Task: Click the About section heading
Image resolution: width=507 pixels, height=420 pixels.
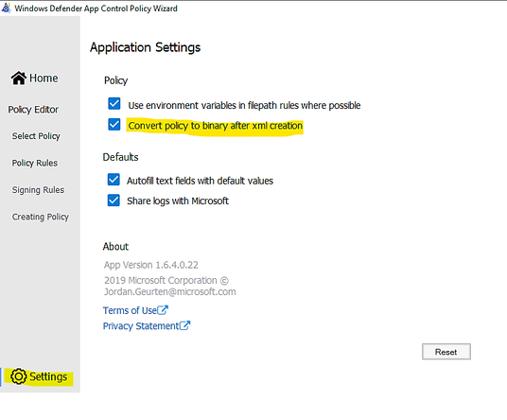Action: (115, 246)
